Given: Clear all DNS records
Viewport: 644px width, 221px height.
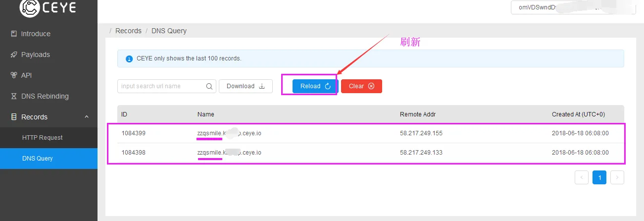Looking at the screenshot, I should click(361, 86).
